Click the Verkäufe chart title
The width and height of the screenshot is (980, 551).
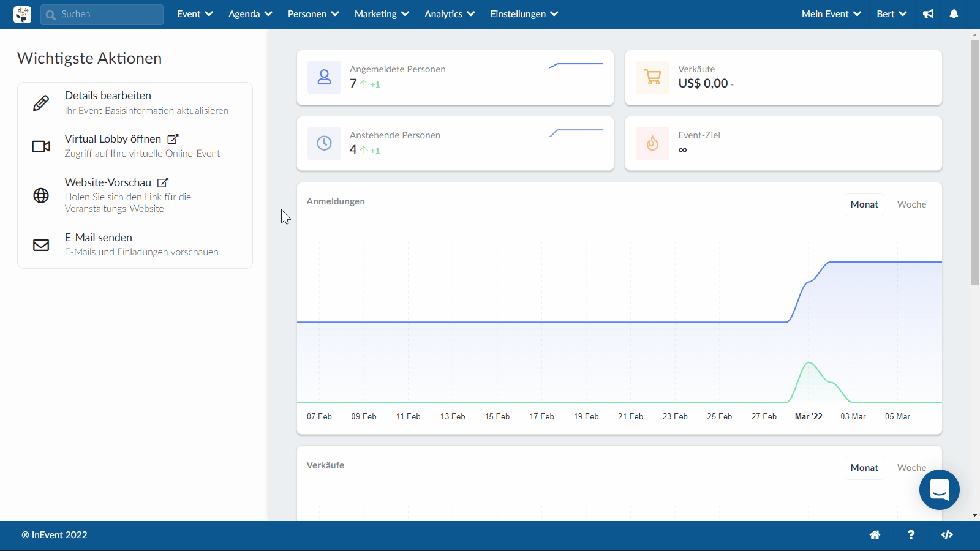325,465
